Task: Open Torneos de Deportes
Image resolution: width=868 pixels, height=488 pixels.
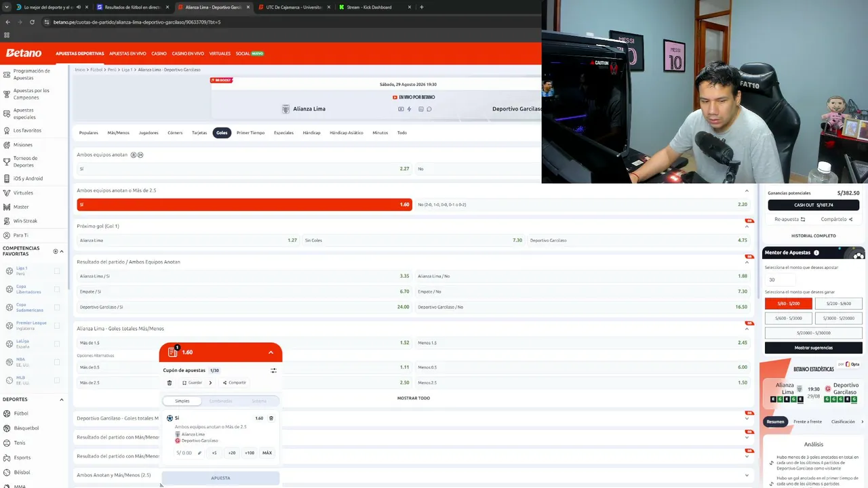Action: (25, 162)
